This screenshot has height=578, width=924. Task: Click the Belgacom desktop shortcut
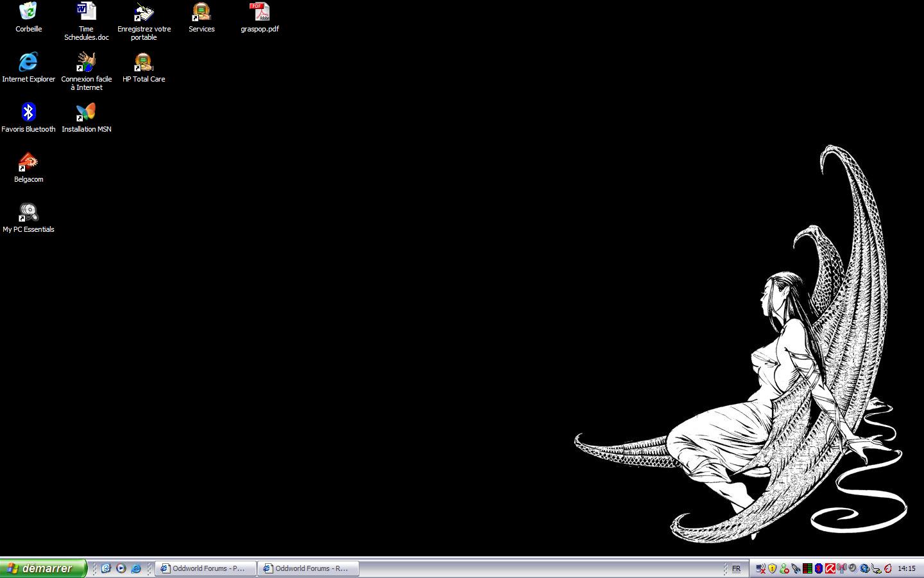point(28,162)
